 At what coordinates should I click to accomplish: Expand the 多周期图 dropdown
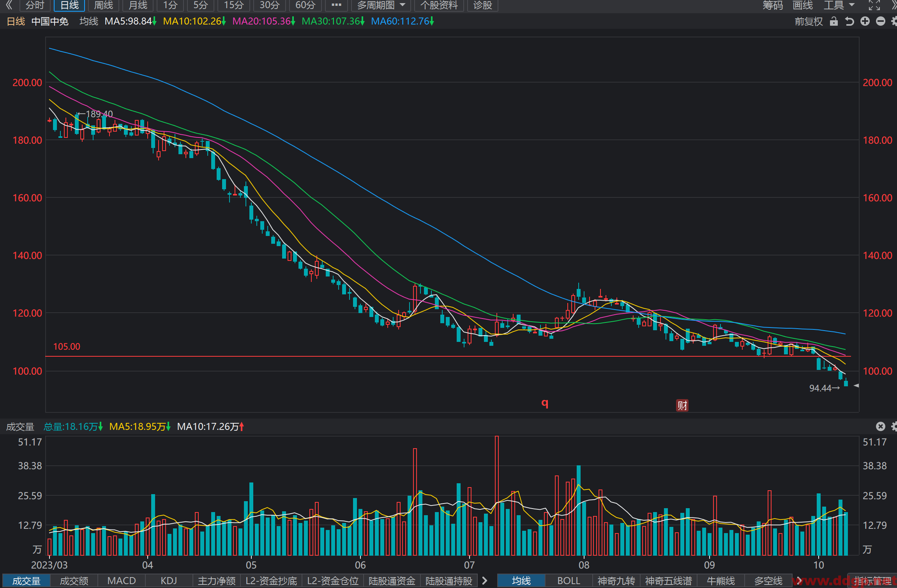click(381, 5)
